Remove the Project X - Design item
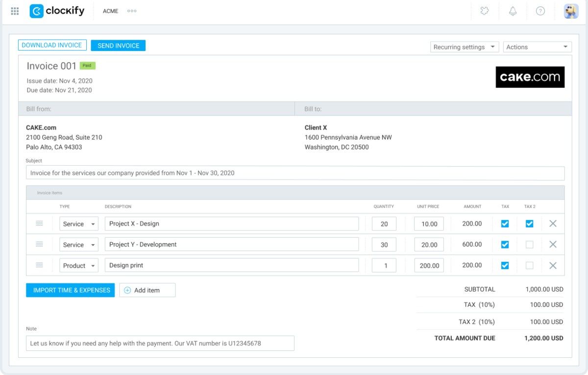This screenshot has height=375, width=588. coord(553,224)
